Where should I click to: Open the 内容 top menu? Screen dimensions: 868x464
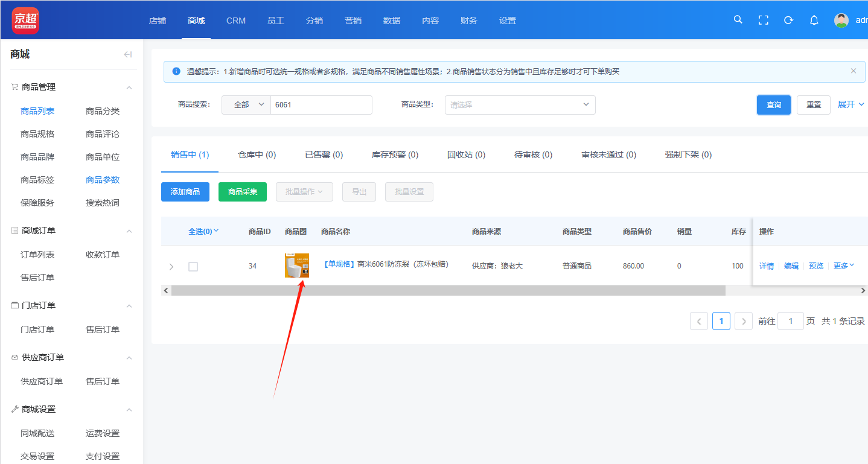430,21
